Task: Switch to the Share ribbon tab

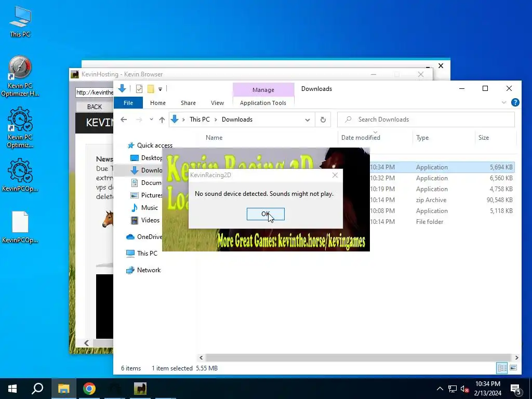Action: click(x=188, y=103)
